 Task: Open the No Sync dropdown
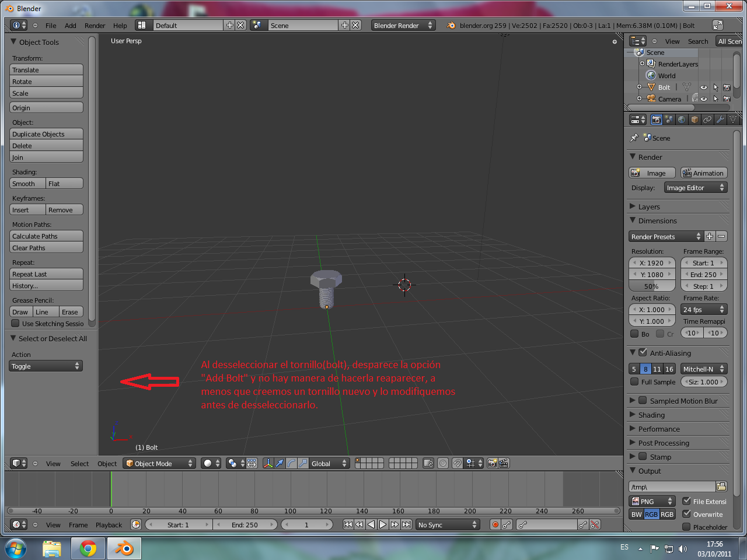[x=448, y=524]
